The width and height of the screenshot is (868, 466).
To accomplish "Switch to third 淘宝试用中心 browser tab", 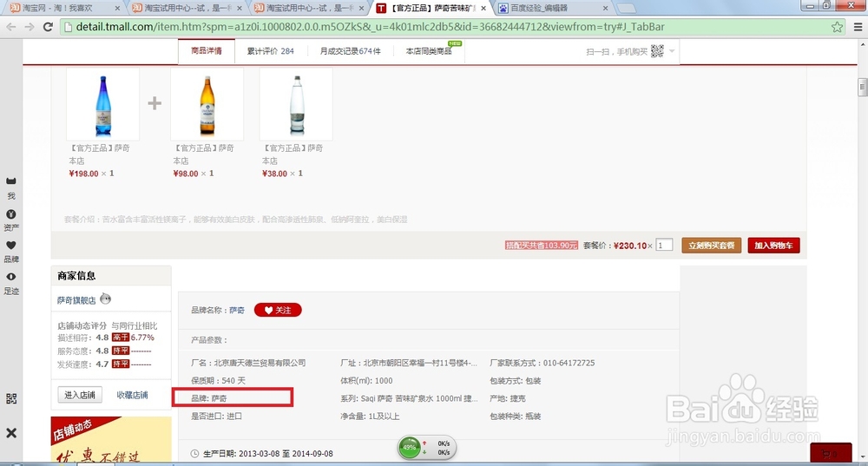I will click(310, 8).
